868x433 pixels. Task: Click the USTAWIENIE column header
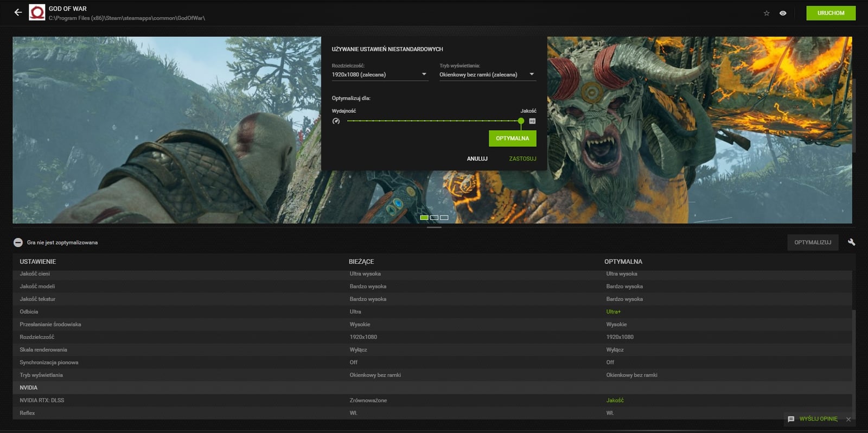38,262
